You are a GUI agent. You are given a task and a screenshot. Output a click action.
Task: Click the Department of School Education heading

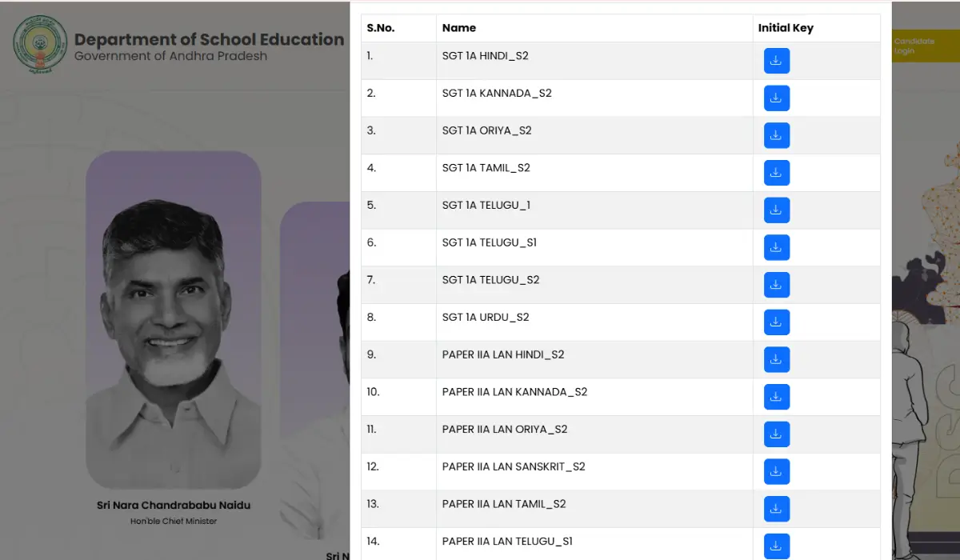[x=210, y=39]
